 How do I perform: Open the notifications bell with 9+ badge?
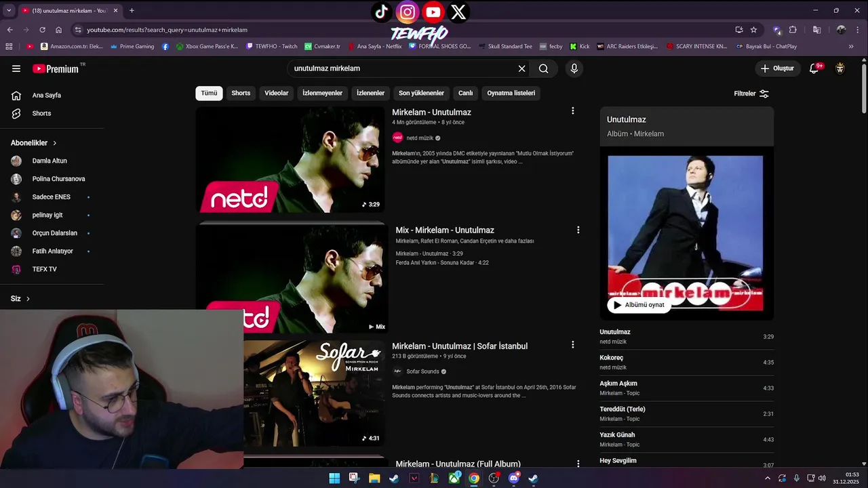coord(814,68)
